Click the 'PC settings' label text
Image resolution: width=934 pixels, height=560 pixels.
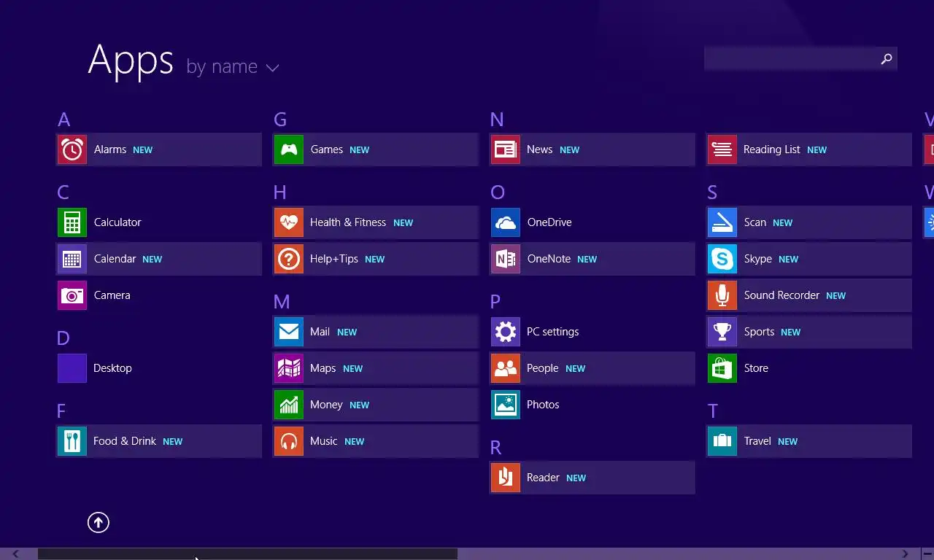point(553,332)
